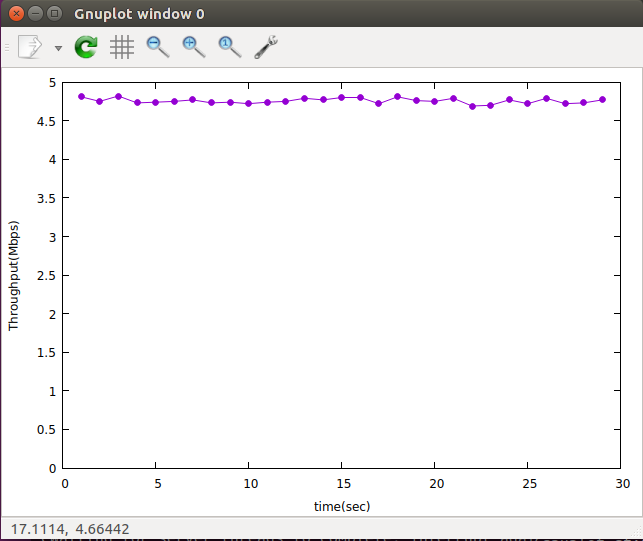The height and width of the screenshot is (541, 643).
Task: Close the Gnuplot window
Action: pos(16,14)
